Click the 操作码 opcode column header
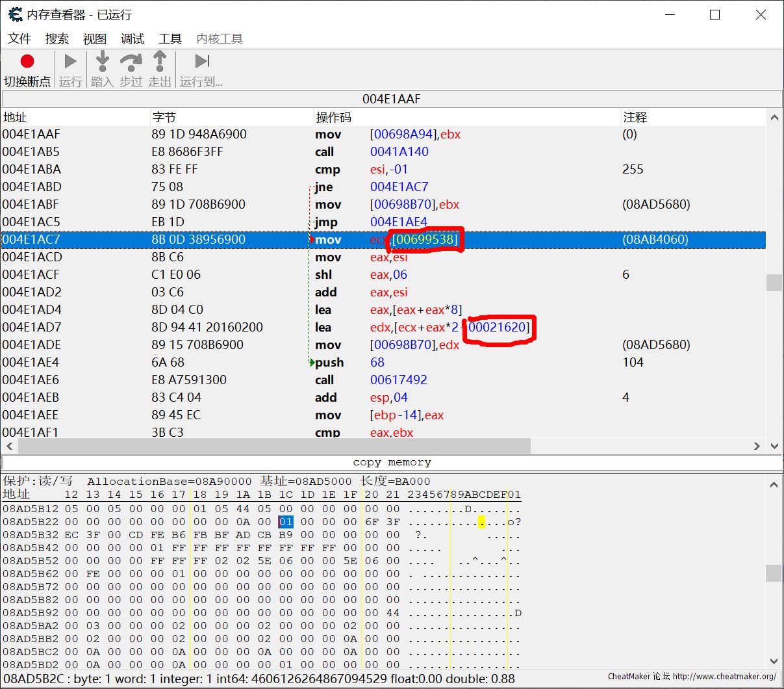Viewport: 784px width, 689px height. click(x=333, y=117)
